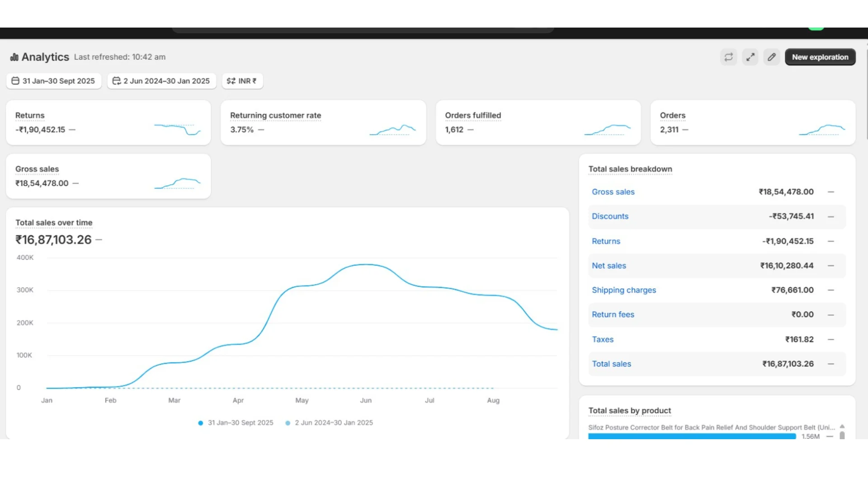Open the Net sales breakdown link
Screen dimensions: 868x488
pyautogui.click(x=609, y=266)
